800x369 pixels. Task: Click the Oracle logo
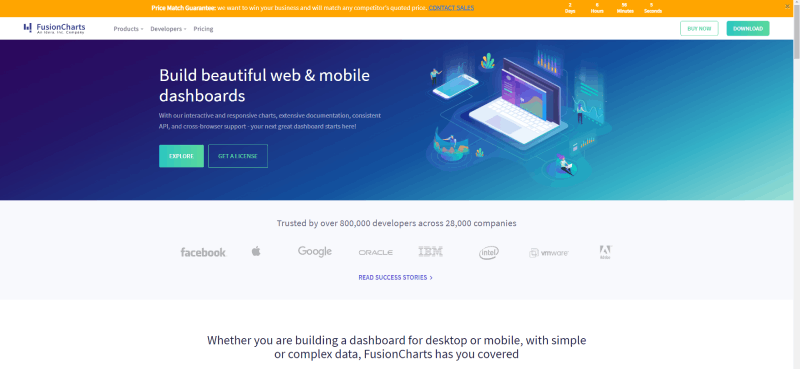pos(376,252)
